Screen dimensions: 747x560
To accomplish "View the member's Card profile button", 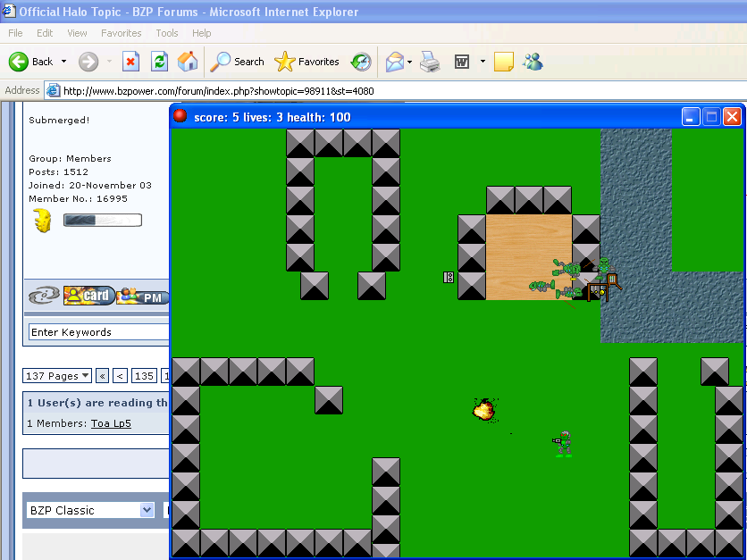I will 88,295.
